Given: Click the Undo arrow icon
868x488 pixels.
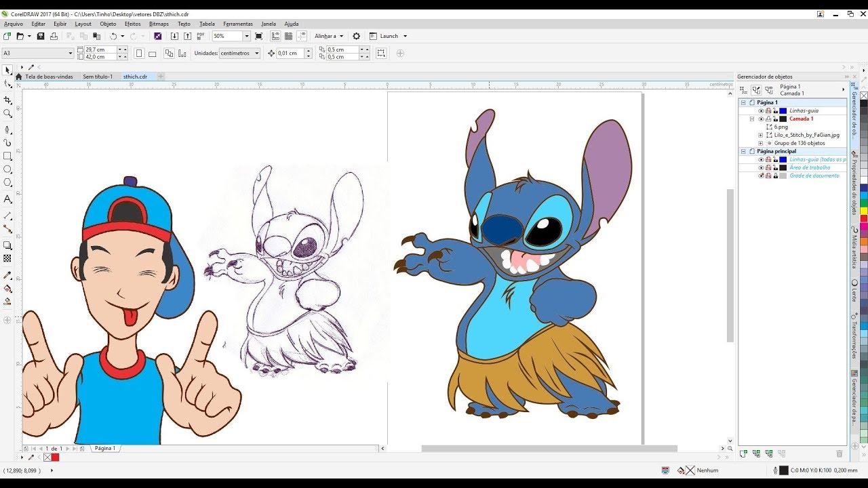Looking at the screenshot, I should click(113, 36).
